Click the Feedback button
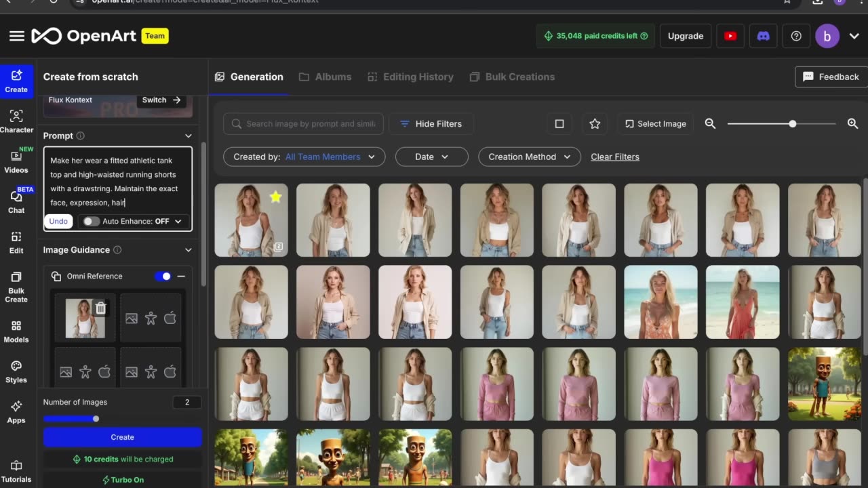 click(x=831, y=77)
